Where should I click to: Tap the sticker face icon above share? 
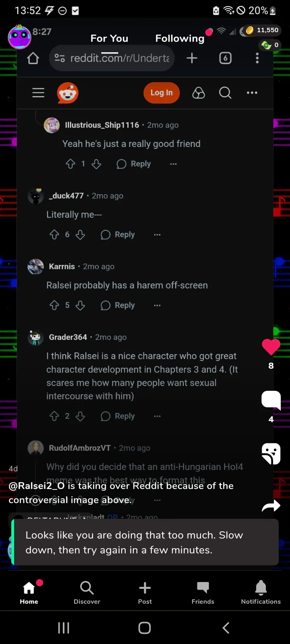point(271,454)
